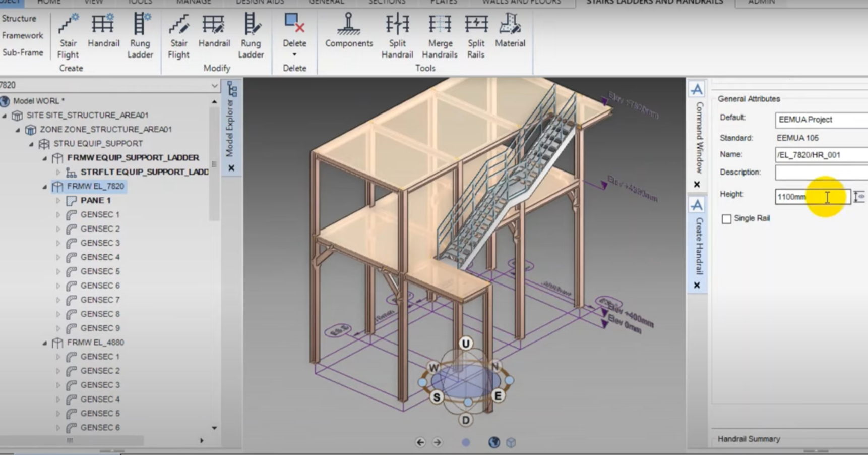Collapse the FRMW EL_7820 tree node

tap(45, 186)
